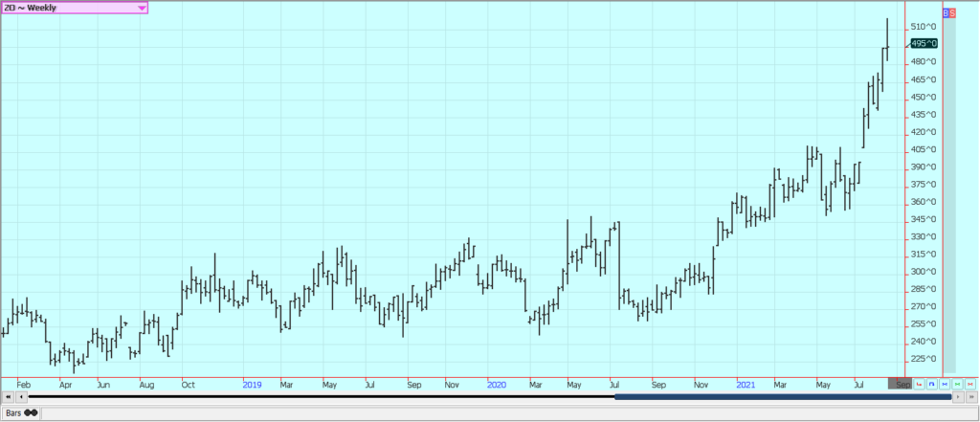Viewport: 980px width, 422px height.
Task: Click the Nov label before 2020
Action: 453,385
